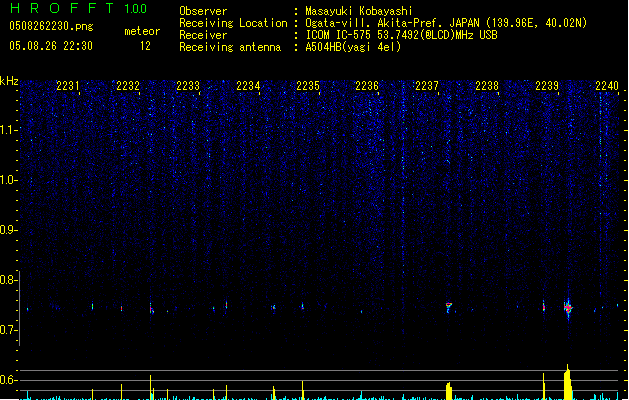Click the HROFFT 1.0.0 title text
The height and width of the screenshot is (400, 629).
79,8
